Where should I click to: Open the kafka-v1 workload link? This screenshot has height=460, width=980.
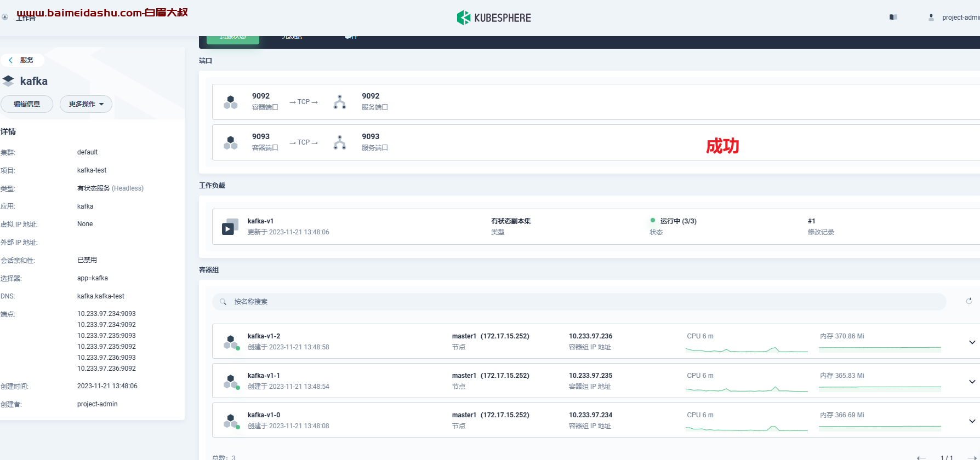click(x=260, y=221)
